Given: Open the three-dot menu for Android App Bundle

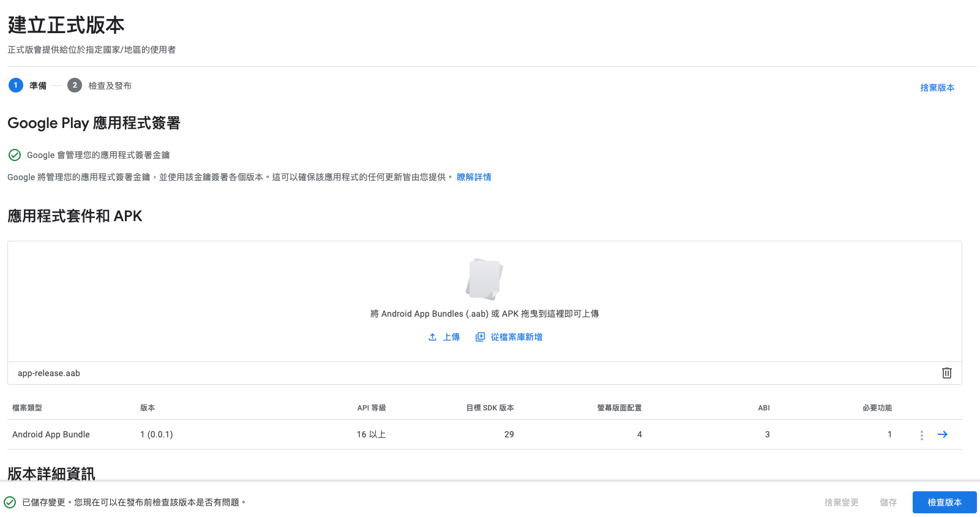Looking at the screenshot, I should 921,435.
